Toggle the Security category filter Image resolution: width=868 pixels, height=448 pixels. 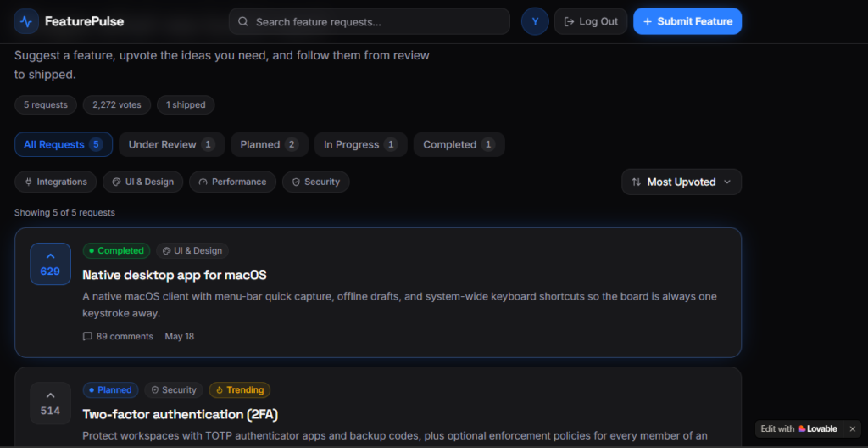pyautogui.click(x=315, y=182)
